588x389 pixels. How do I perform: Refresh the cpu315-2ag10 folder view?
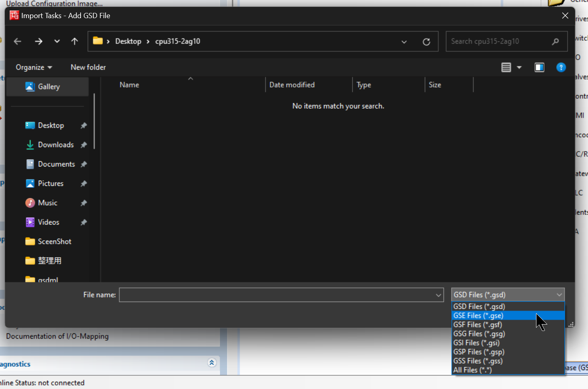(x=427, y=42)
